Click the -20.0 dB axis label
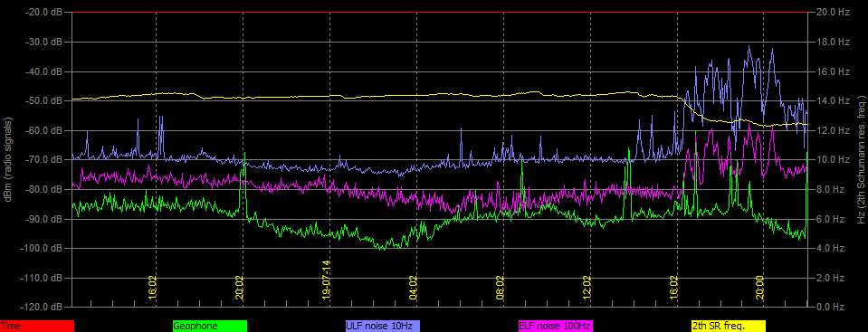 (43, 12)
